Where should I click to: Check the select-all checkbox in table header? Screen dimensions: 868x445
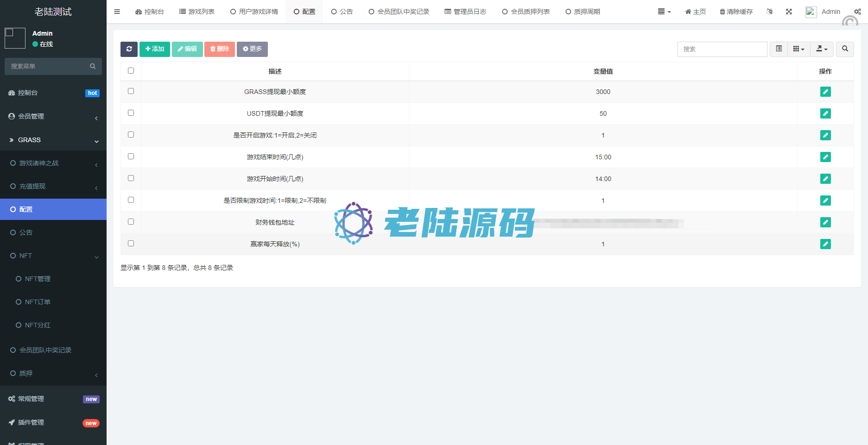click(x=131, y=71)
